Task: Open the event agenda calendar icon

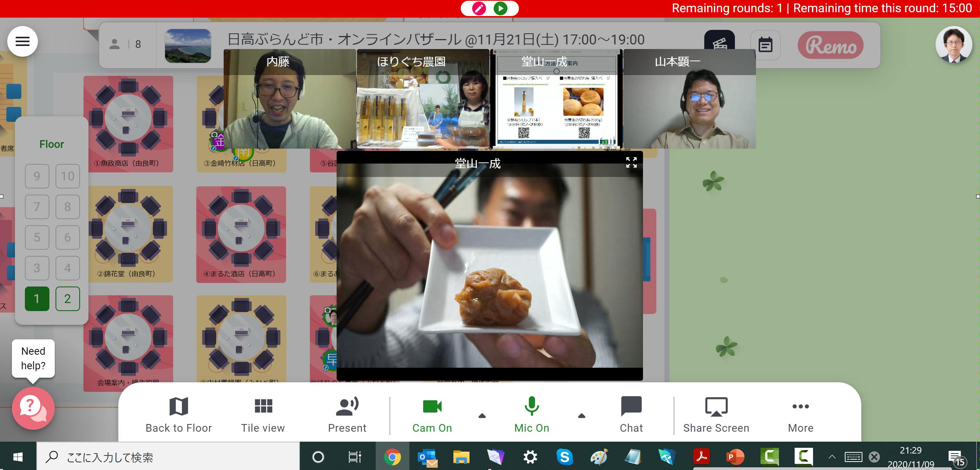Action: [765, 45]
